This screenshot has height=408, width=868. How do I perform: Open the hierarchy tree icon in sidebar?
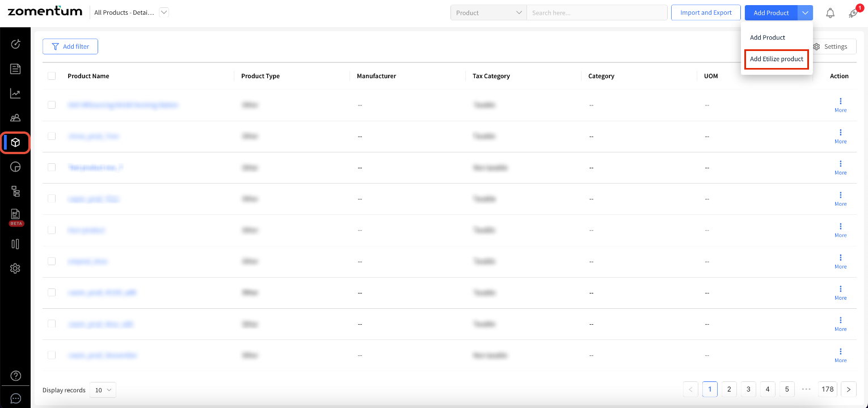click(x=15, y=192)
